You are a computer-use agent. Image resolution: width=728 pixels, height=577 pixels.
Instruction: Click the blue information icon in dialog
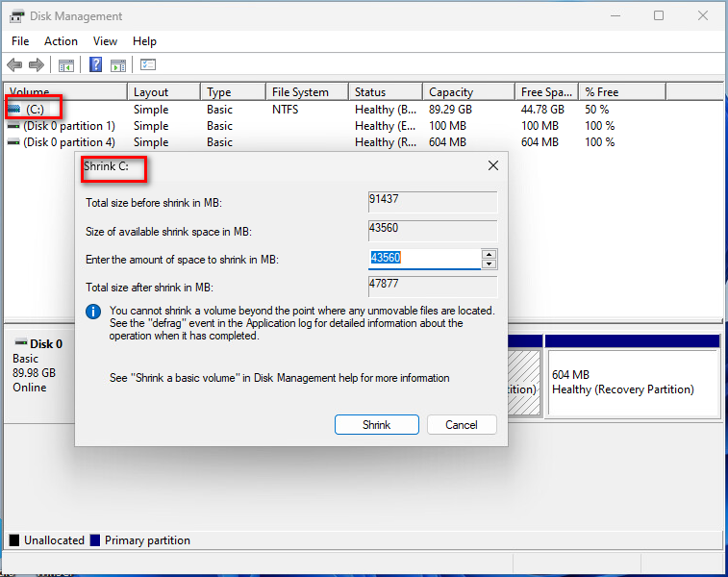(x=93, y=312)
